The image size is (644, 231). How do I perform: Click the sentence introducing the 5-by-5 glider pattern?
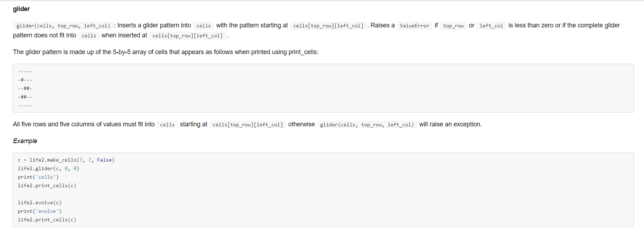point(165,52)
